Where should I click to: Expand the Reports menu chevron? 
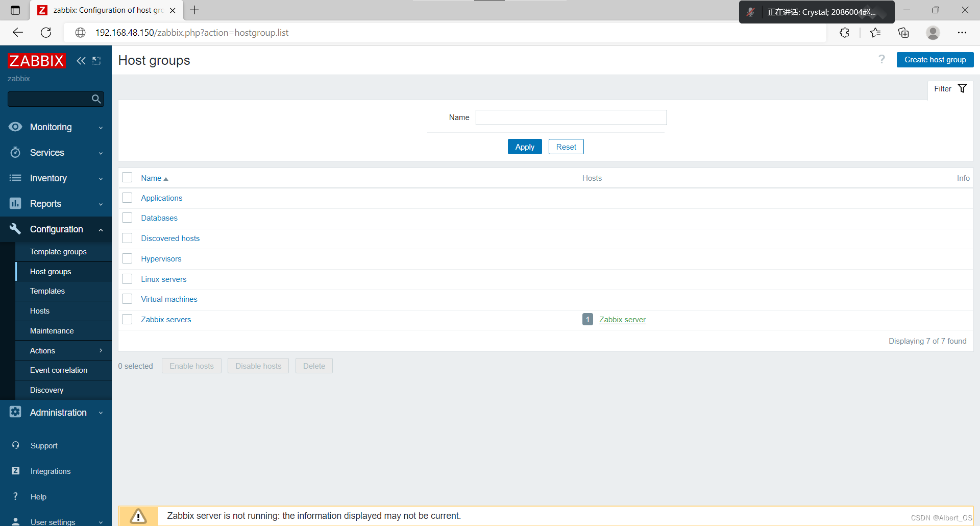[101, 204]
